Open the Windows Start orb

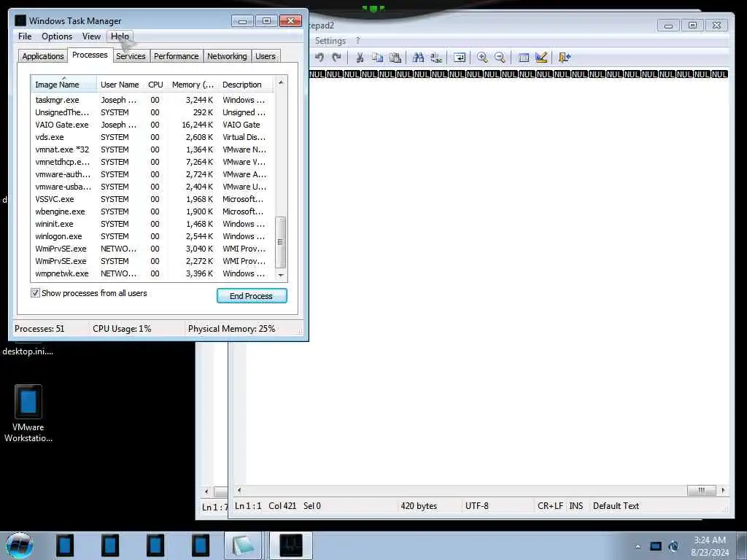click(x=20, y=545)
